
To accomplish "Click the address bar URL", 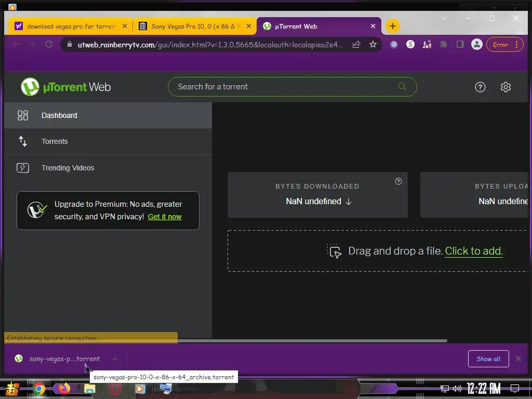I will pos(210,45).
